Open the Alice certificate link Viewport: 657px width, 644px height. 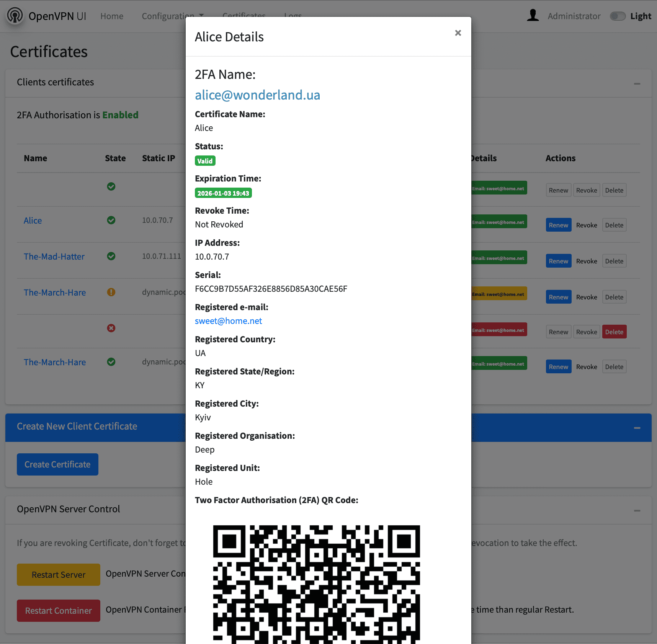[x=33, y=221]
